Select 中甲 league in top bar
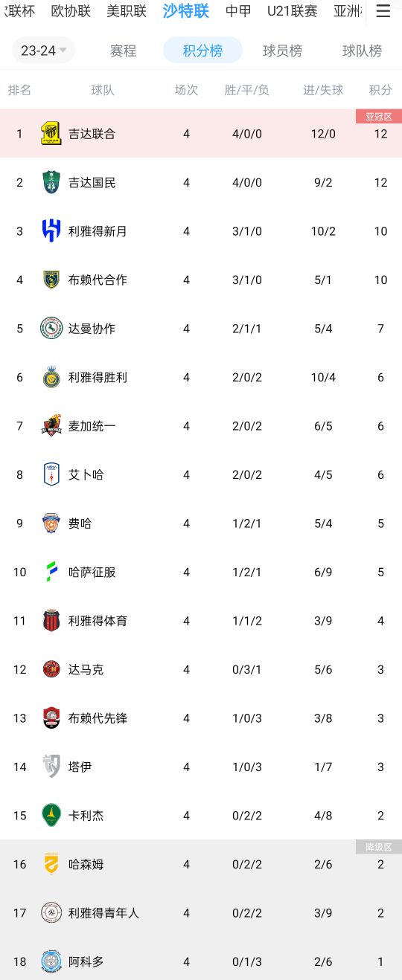 (x=238, y=11)
